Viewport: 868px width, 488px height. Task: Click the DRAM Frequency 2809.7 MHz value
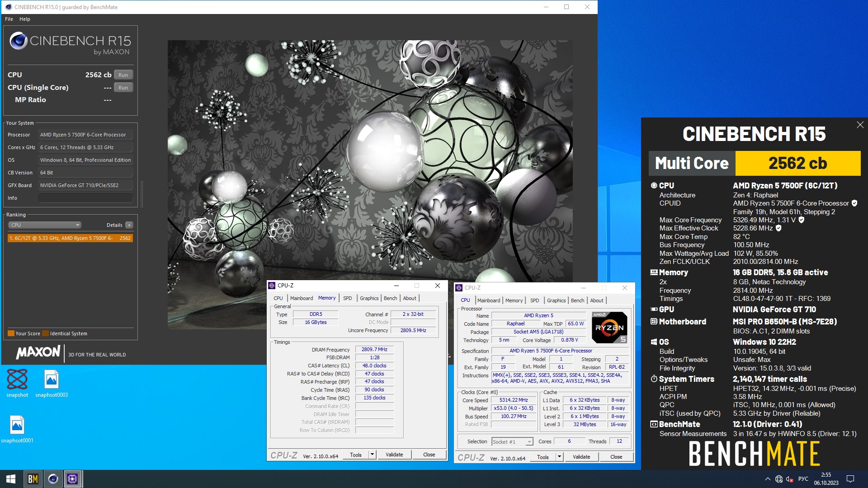tap(374, 350)
